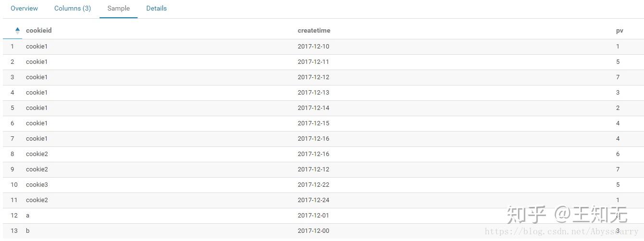This screenshot has height=241, width=644.
Task: Click the pv value 6 in row 8
Action: click(618, 154)
